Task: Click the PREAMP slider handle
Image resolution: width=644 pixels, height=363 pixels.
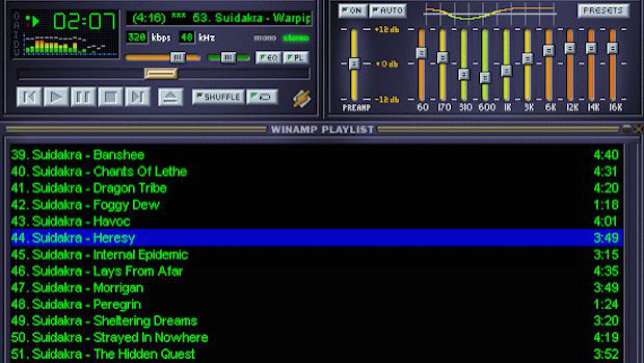Action: [x=354, y=63]
